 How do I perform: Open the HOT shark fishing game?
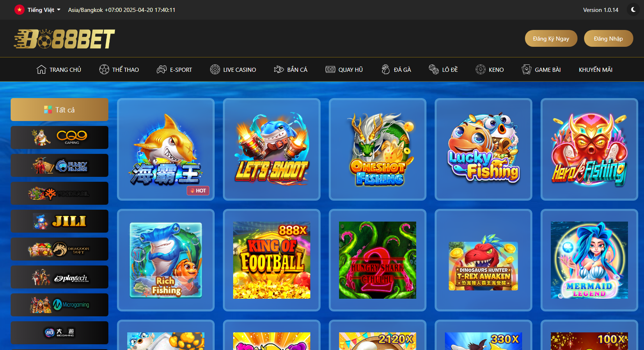[166, 149]
